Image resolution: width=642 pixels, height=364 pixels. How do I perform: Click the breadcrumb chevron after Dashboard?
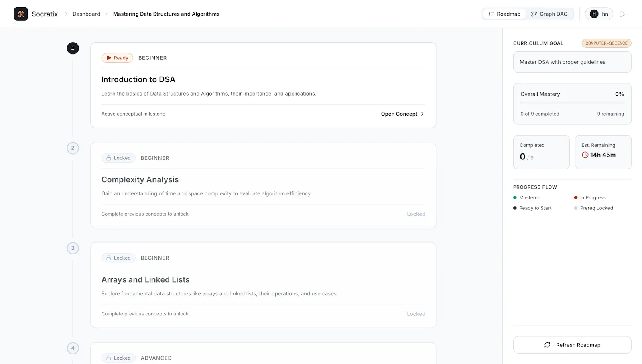(x=106, y=14)
